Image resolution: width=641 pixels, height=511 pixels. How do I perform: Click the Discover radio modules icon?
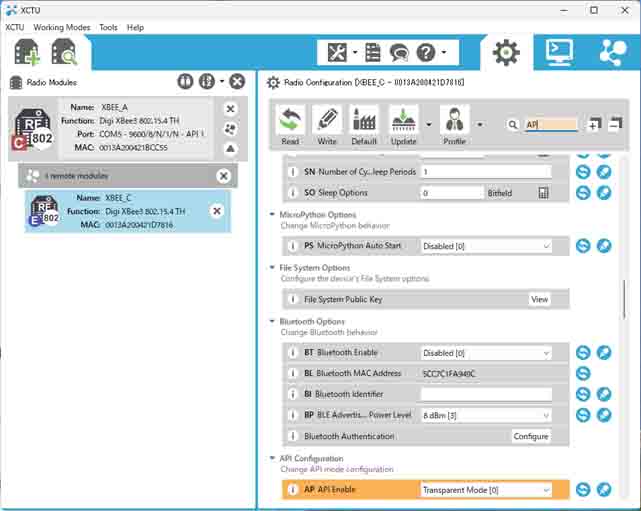coord(64,52)
